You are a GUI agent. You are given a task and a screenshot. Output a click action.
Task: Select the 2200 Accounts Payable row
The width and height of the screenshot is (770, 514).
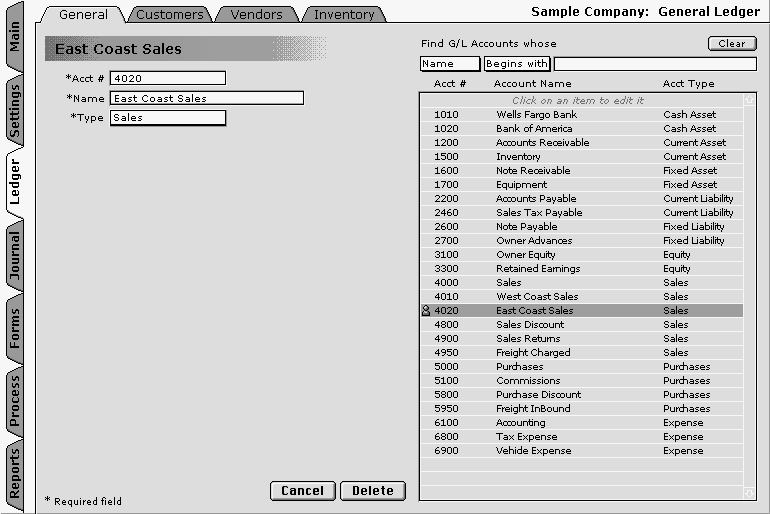pos(581,198)
